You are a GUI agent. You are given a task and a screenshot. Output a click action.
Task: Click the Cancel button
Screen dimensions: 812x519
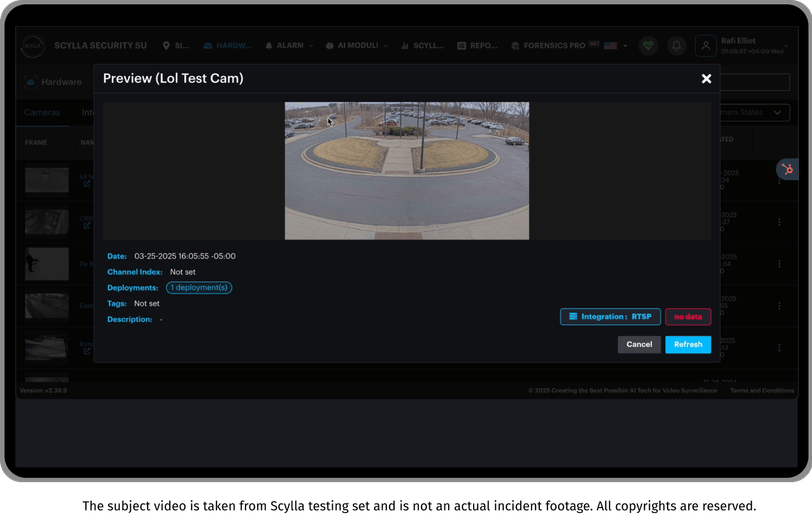point(639,344)
